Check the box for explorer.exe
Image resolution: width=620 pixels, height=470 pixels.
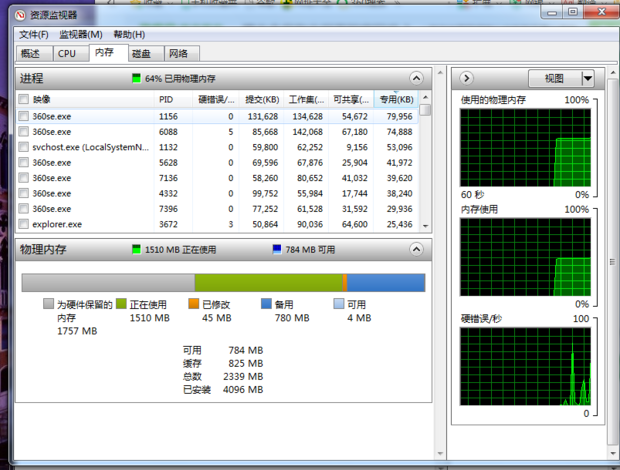pyautogui.click(x=24, y=224)
